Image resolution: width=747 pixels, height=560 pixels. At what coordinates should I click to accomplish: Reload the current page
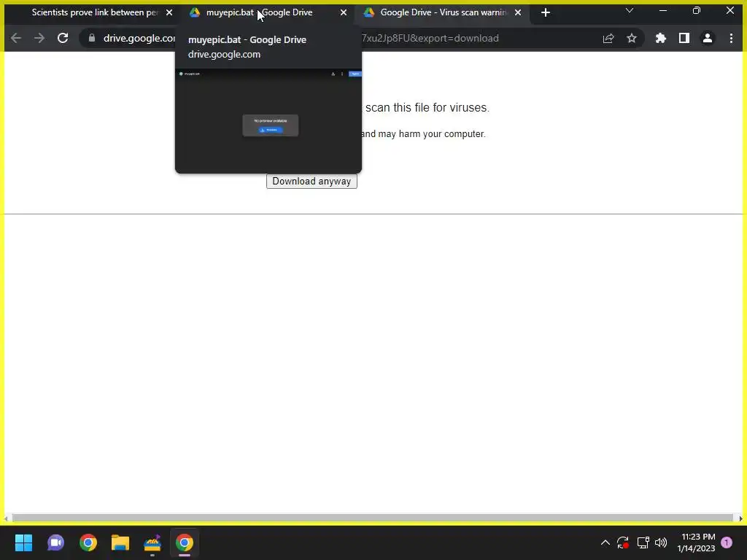[63, 38]
